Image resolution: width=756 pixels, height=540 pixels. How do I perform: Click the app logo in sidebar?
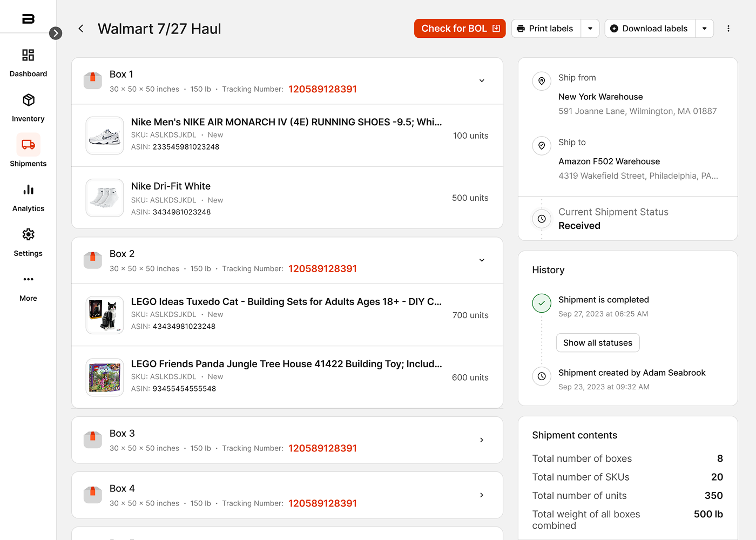click(28, 19)
